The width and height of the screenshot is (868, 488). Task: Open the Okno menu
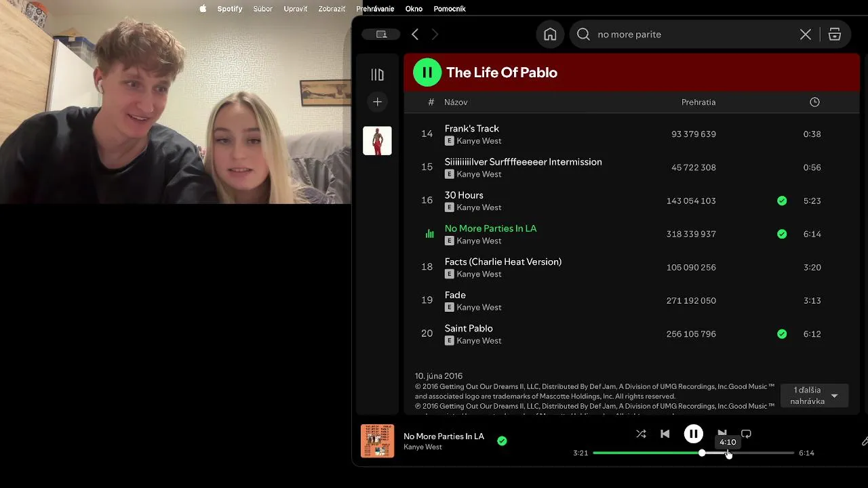click(414, 9)
